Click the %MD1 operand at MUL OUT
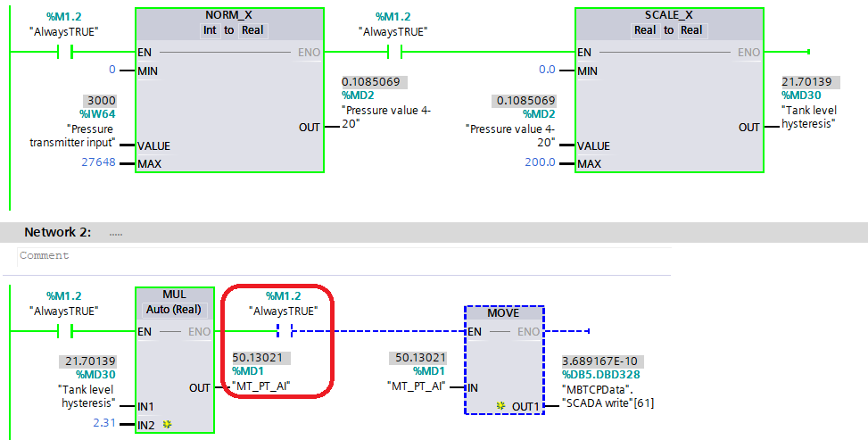Screen dimensions: 868x440 248,371
